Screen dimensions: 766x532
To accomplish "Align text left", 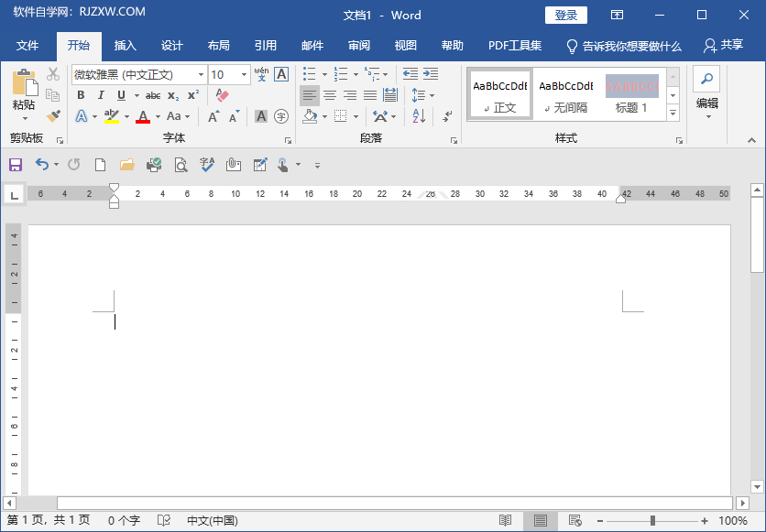I will click(309, 95).
